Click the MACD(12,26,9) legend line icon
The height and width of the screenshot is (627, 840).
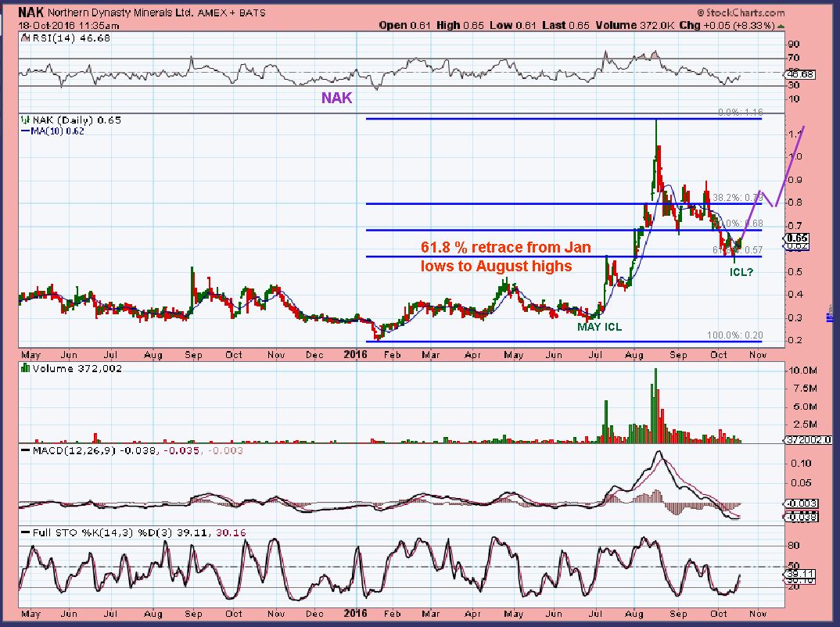[x=25, y=451]
